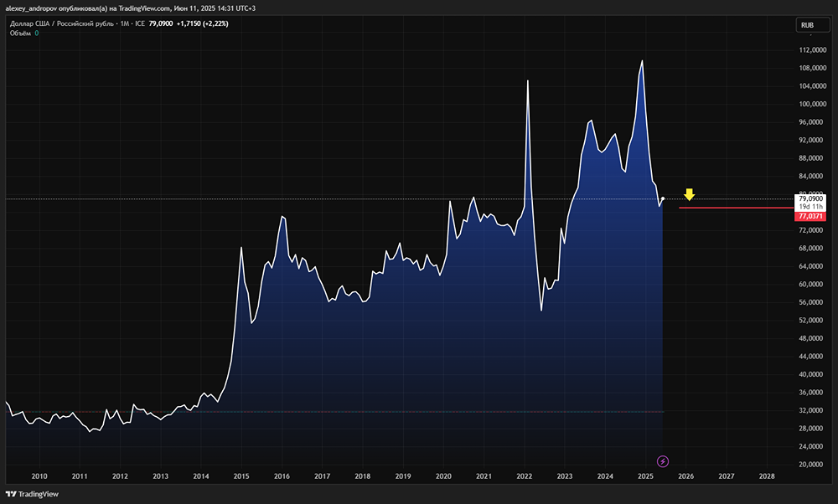Screen dimensions: 838x504
Task: Click the +1,7150 (+2,22%) change value
Action: [x=202, y=24]
